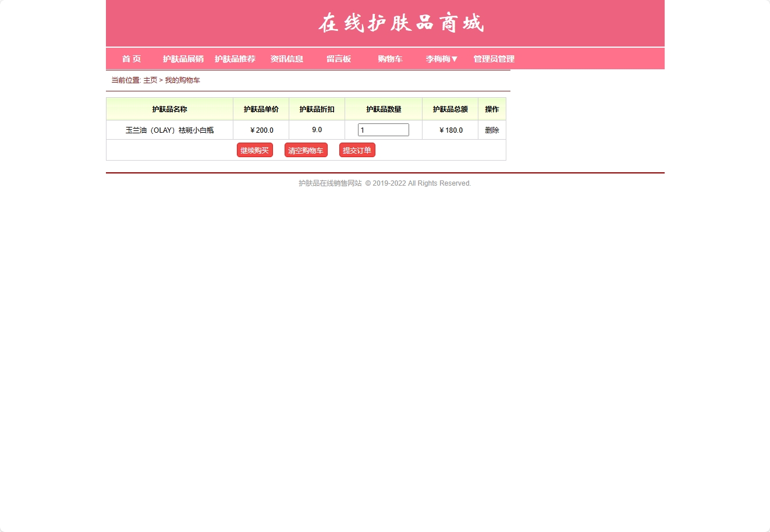Open the 管理员管理 section
This screenshot has width=770, height=532.
[x=493, y=59]
